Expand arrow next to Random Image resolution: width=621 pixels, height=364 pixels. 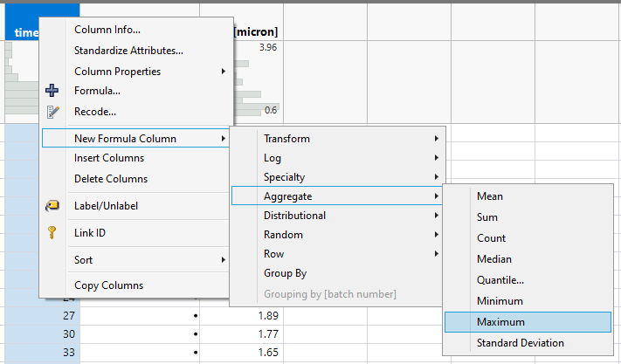coord(436,235)
